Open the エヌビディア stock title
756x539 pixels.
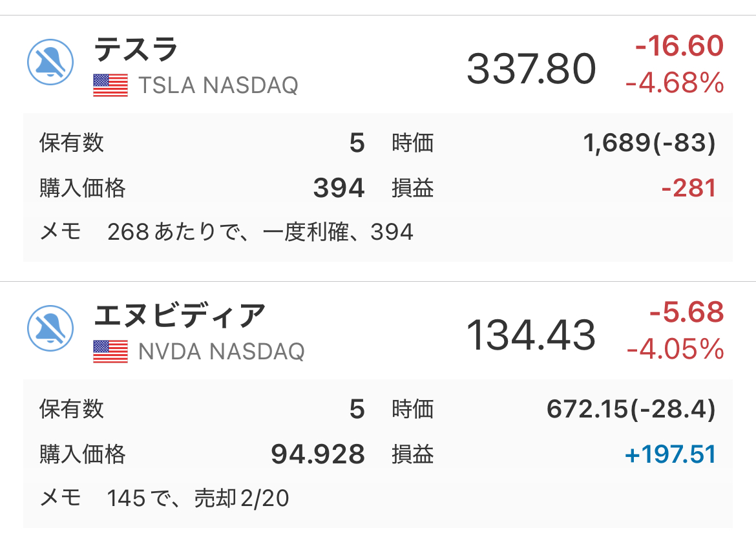pos(180,316)
